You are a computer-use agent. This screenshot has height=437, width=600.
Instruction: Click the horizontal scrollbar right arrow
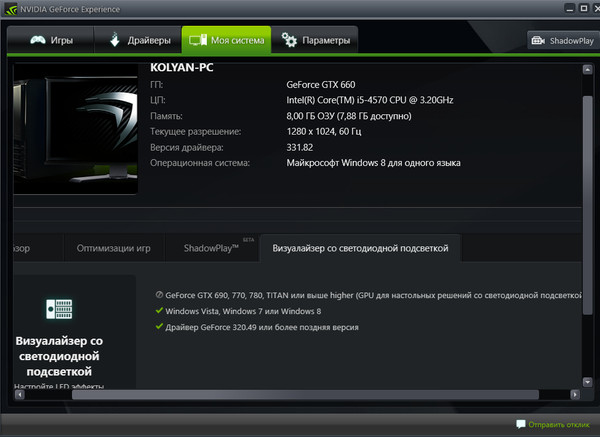(575, 394)
